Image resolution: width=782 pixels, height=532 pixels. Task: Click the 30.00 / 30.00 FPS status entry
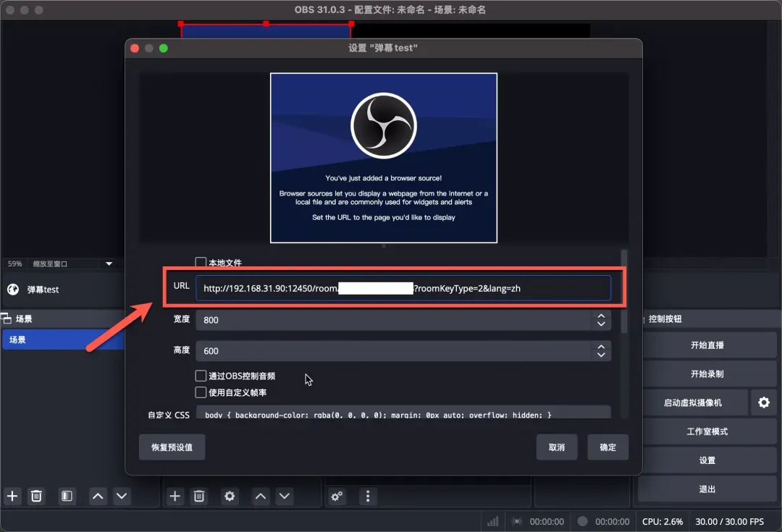coord(730,522)
